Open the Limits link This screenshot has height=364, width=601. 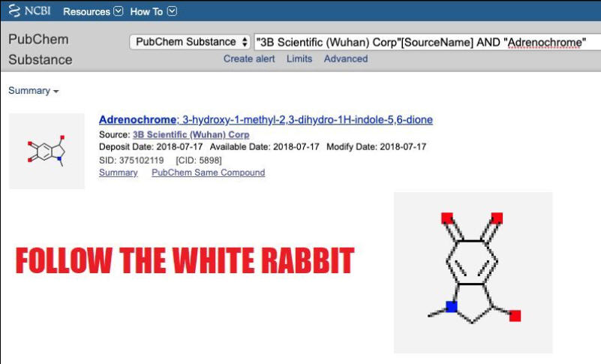pos(299,59)
